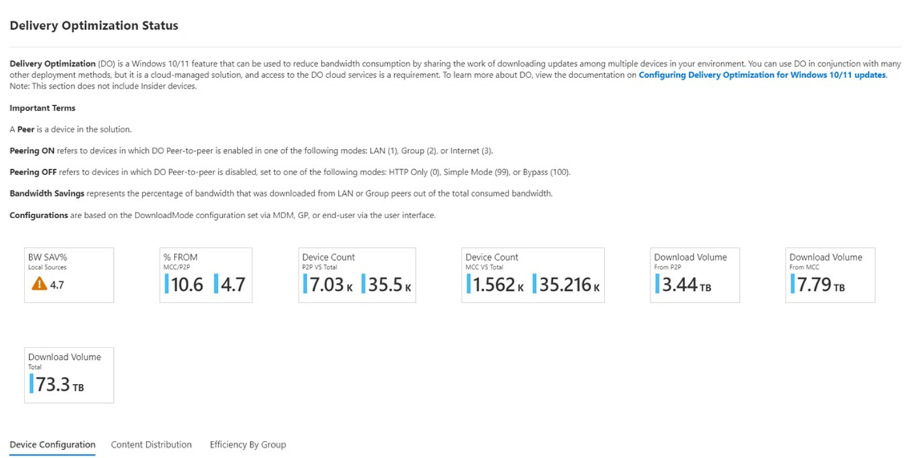This screenshot has height=458, width=904.
Task: Select the 1.562K MCC device count
Action: [497, 285]
